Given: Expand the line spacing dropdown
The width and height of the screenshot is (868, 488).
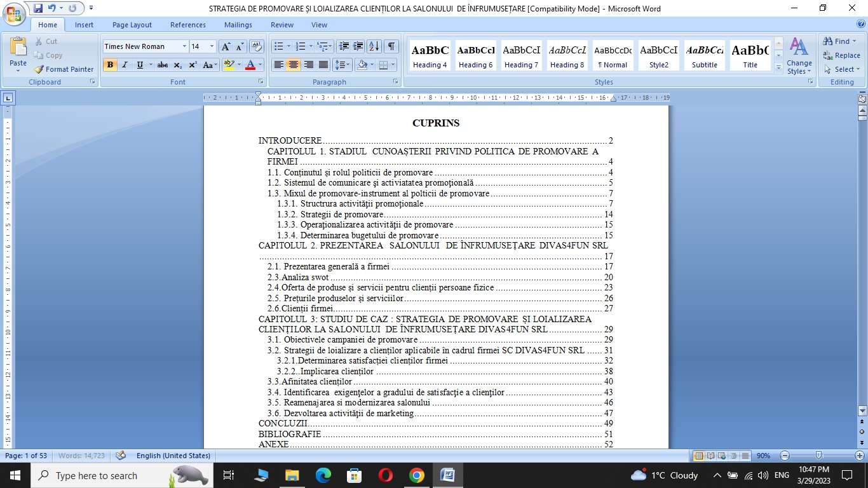Looking at the screenshot, I should [x=349, y=65].
